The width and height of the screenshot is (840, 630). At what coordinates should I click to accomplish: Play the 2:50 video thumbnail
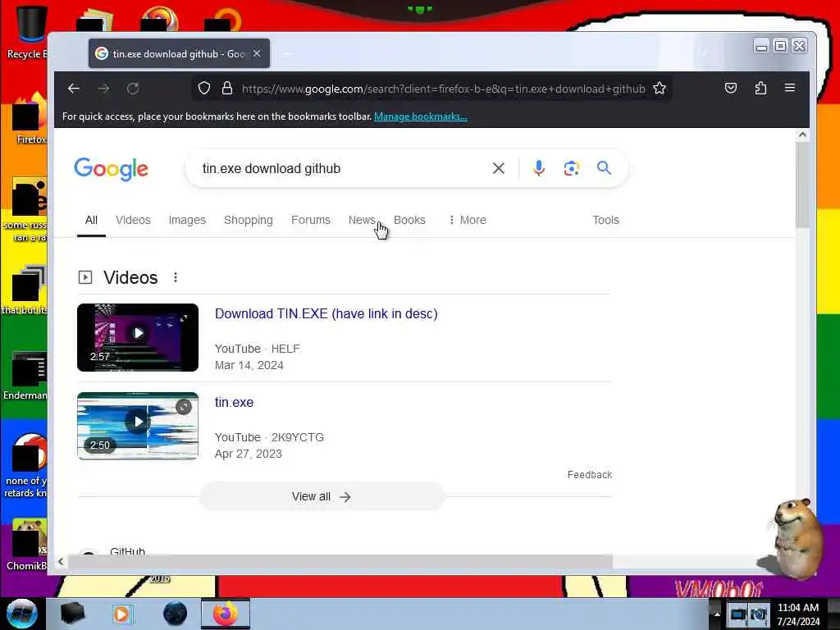(x=138, y=426)
